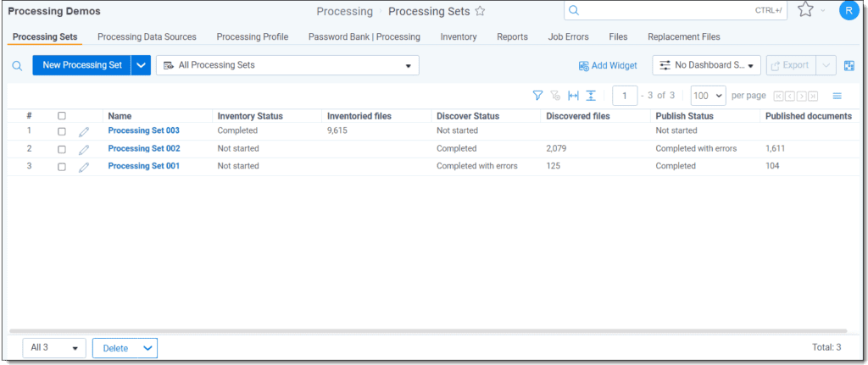Open the grid options hamburger menu
This screenshot has height=365, width=868.
[837, 96]
